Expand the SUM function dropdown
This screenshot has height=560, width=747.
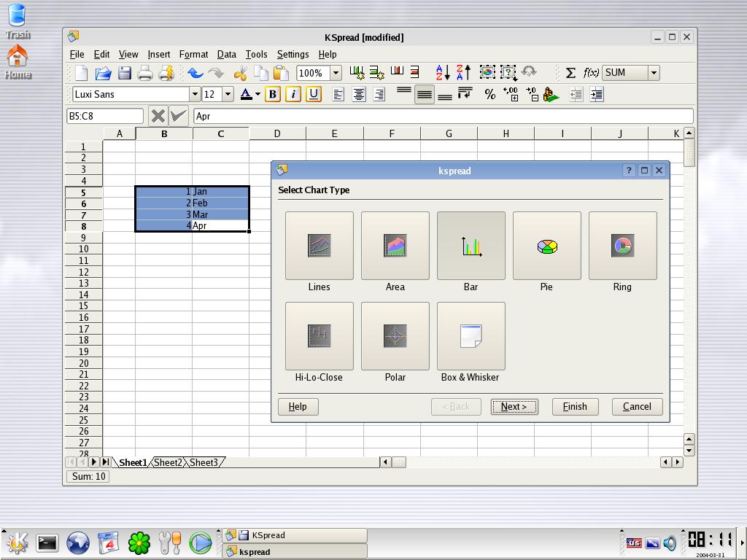(x=654, y=73)
